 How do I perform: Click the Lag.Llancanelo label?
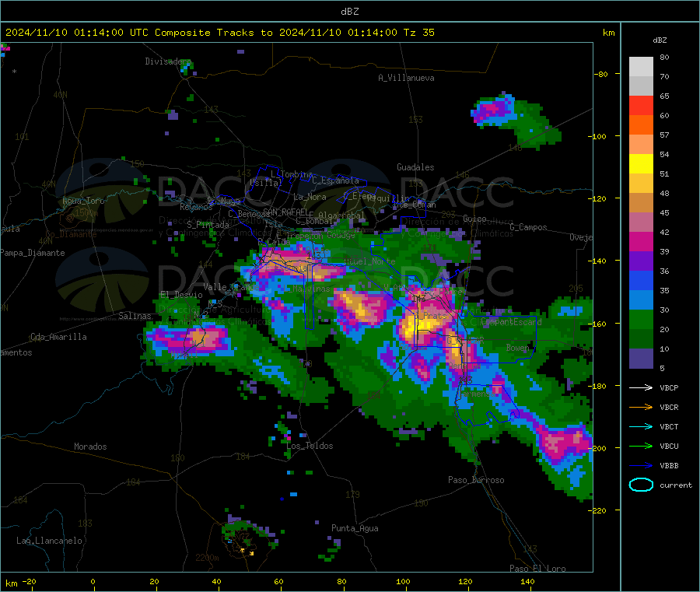point(50,541)
